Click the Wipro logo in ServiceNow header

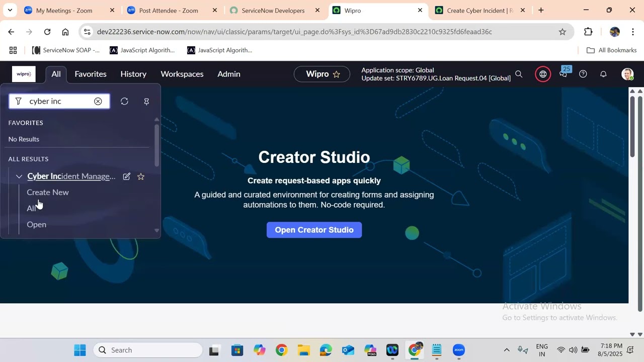pyautogui.click(x=24, y=74)
